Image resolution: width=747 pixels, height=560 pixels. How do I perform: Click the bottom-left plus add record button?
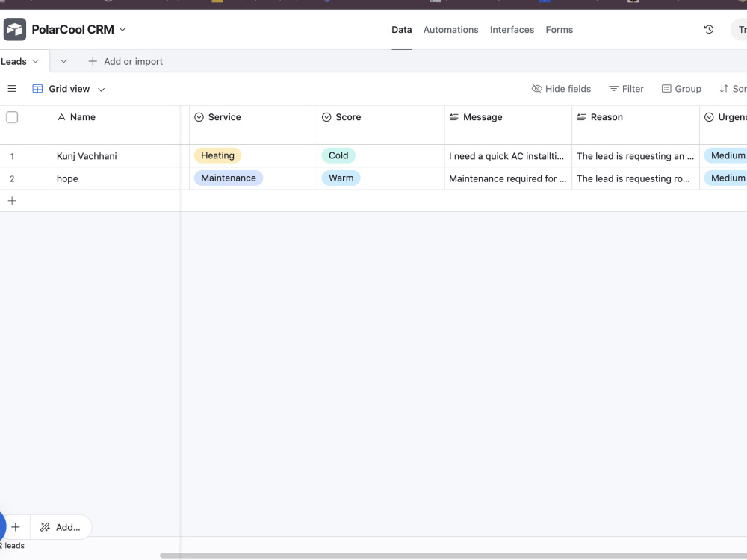pyautogui.click(x=16, y=527)
